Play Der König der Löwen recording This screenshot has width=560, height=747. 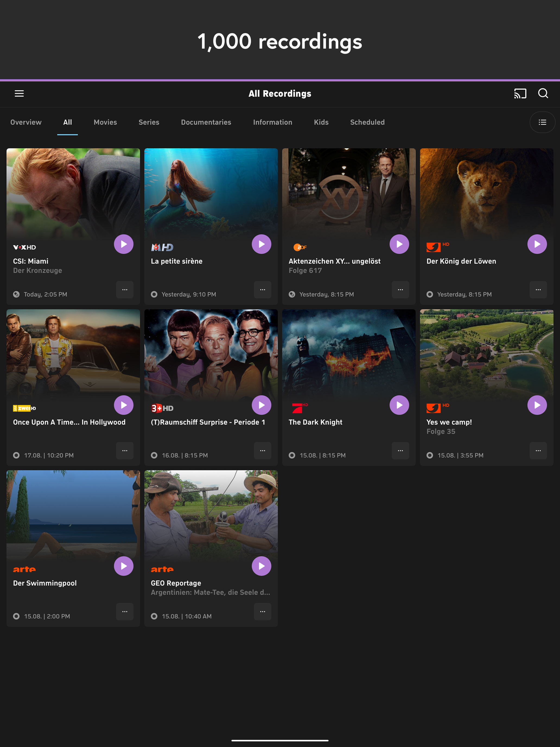click(537, 244)
